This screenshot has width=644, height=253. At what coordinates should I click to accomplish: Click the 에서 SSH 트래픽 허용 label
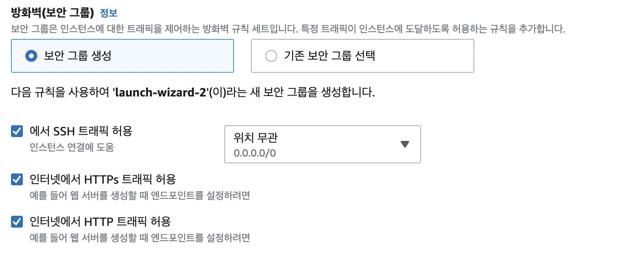(x=81, y=131)
